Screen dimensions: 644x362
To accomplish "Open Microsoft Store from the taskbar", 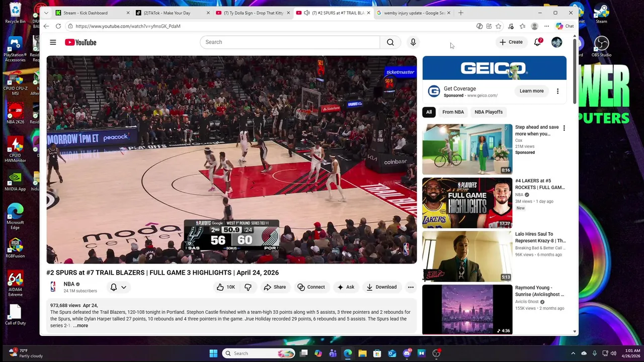I will (x=377, y=353).
